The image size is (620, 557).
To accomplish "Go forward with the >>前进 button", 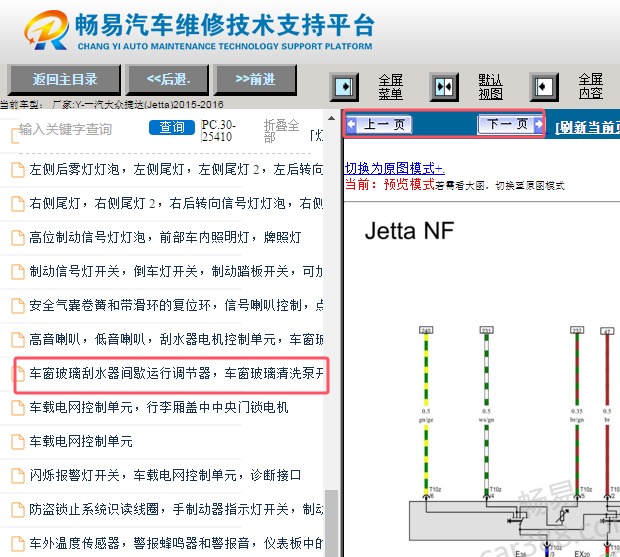I will click(x=255, y=79).
